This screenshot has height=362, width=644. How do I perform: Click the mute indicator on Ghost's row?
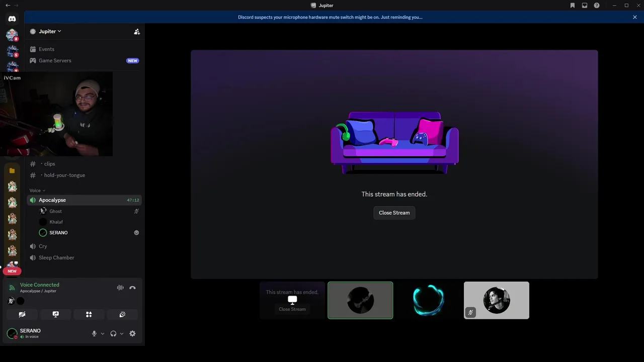(x=136, y=211)
